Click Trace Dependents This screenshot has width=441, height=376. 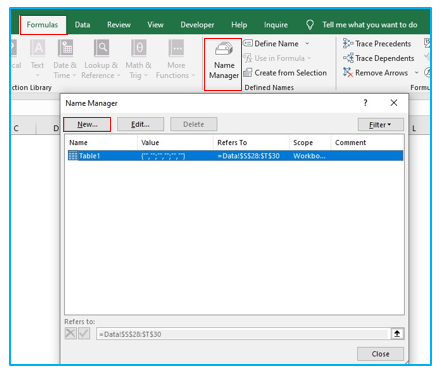(378, 58)
